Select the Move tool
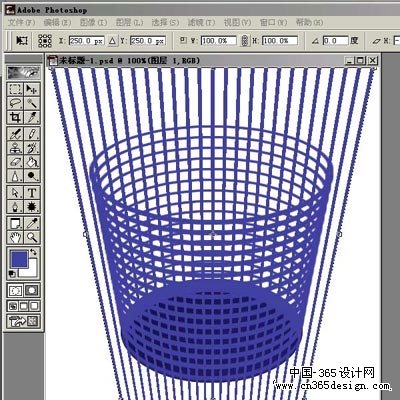Viewport: 400px width, 400px height. (32, 89)
